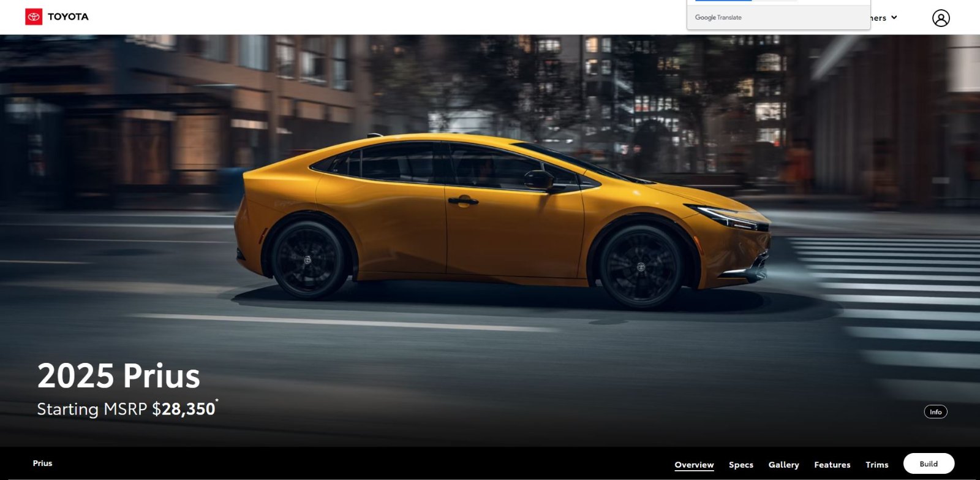
Task: Open the Info disclaimer button
Action: click(935, 412)
